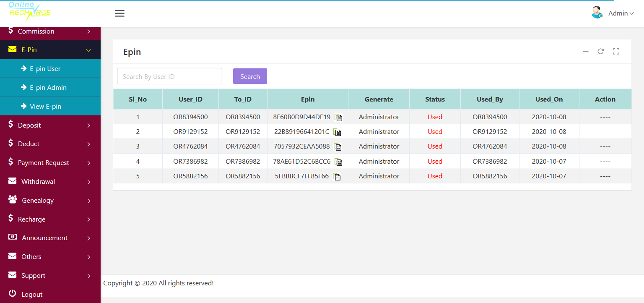
Task: Expand the Recharge menu chevron
Action: (89, 219)
